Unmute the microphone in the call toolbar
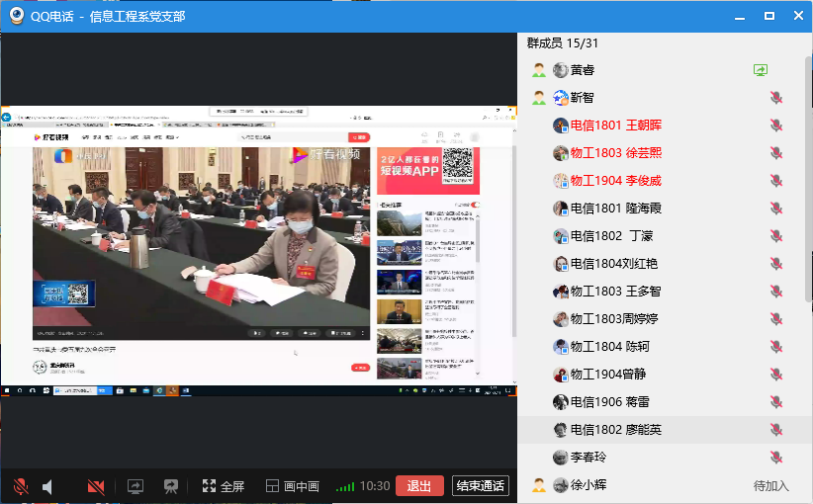The width and height of the screenshot is (813, 504). click(20, 486)
